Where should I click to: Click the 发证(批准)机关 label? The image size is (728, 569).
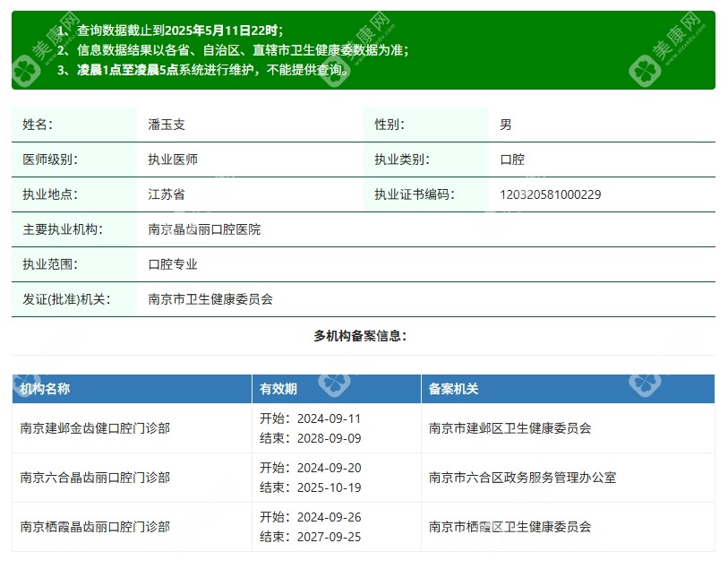point(66,299)
